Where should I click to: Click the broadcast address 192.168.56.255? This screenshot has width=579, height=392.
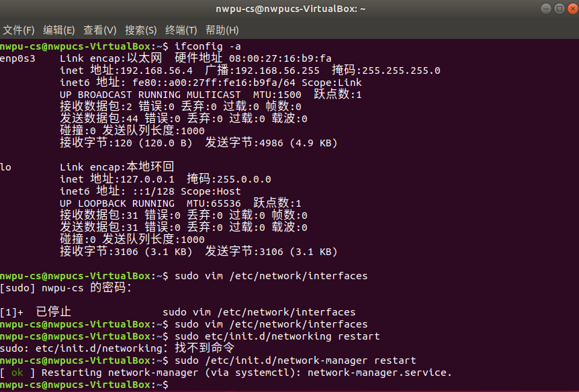pyautogui.click(x=277, y=70)
